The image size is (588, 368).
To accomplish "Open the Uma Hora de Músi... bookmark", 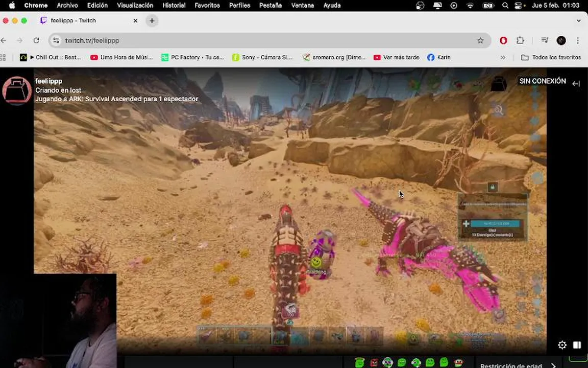I will [121, 57].
